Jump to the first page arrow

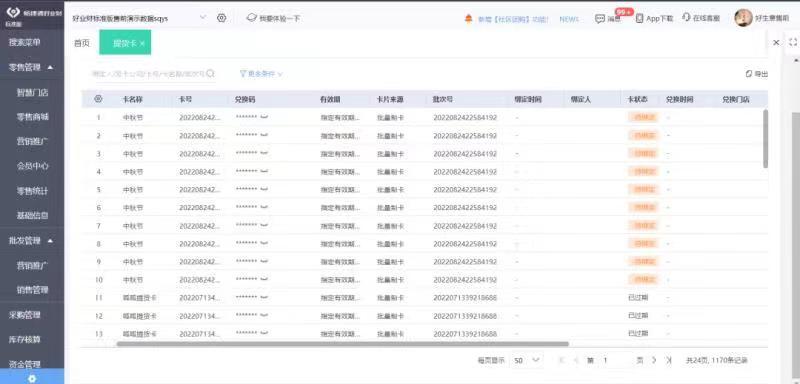562,360
